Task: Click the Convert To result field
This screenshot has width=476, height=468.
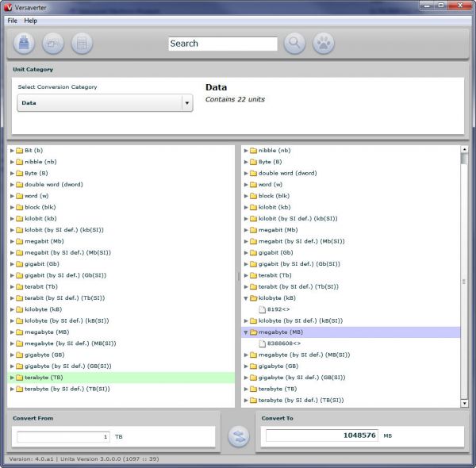Action: 322,435
